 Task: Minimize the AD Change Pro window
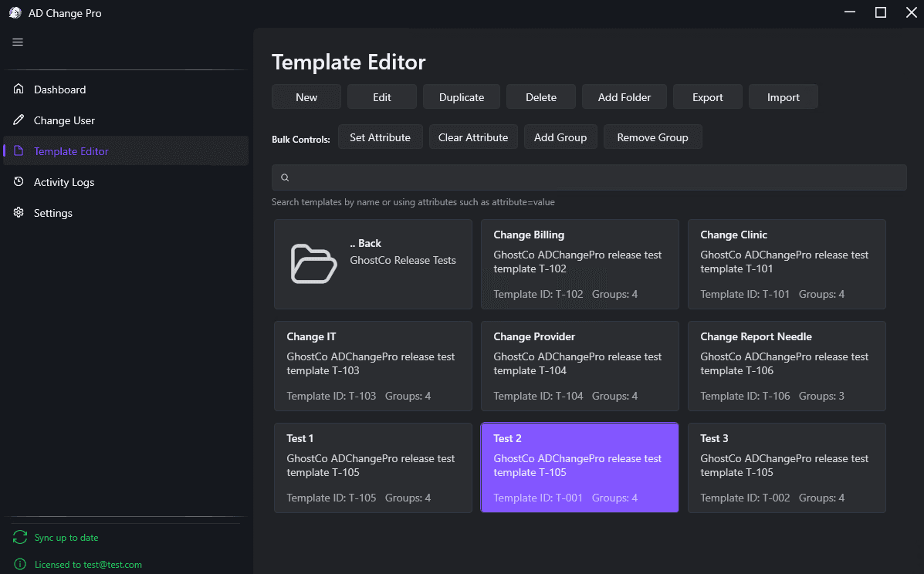point(850,12)
